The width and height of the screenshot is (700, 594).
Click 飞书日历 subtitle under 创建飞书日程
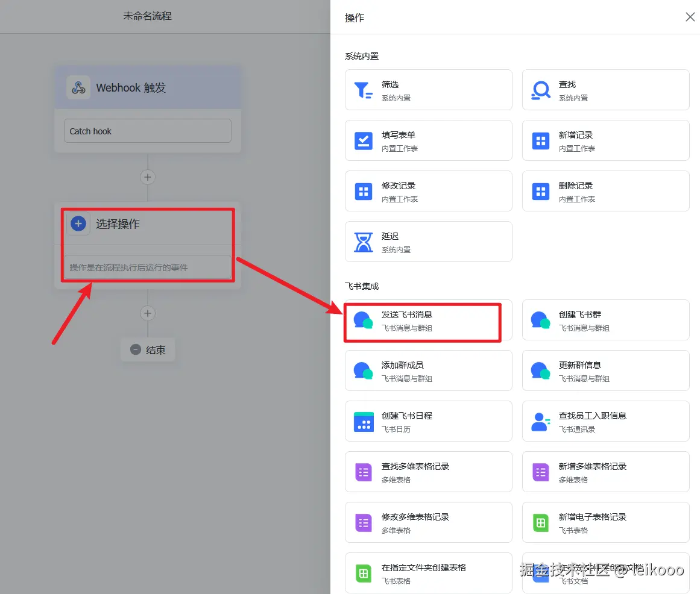coord(396,429)
